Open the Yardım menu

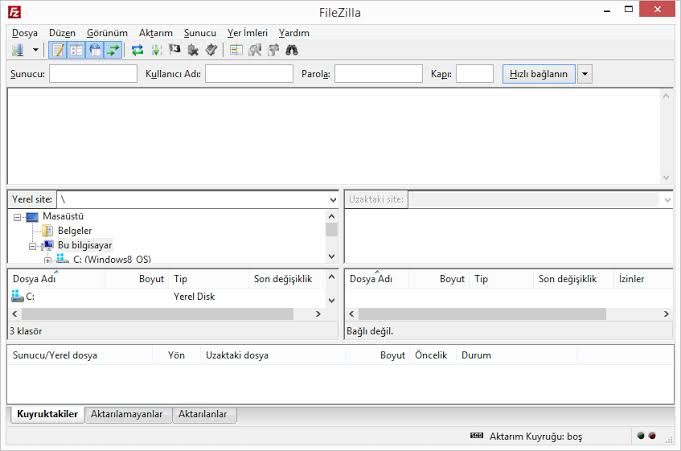(x=294, y=33)
